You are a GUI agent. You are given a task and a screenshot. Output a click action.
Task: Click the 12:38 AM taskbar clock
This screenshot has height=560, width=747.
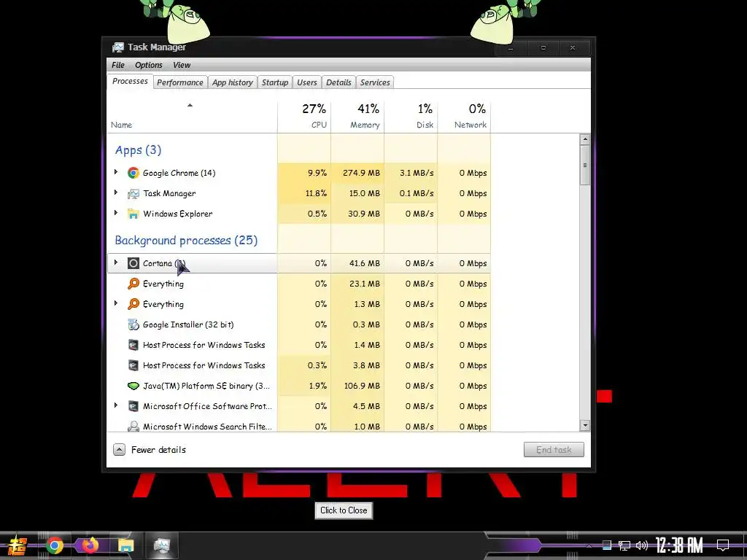click(x=679, y=545)
